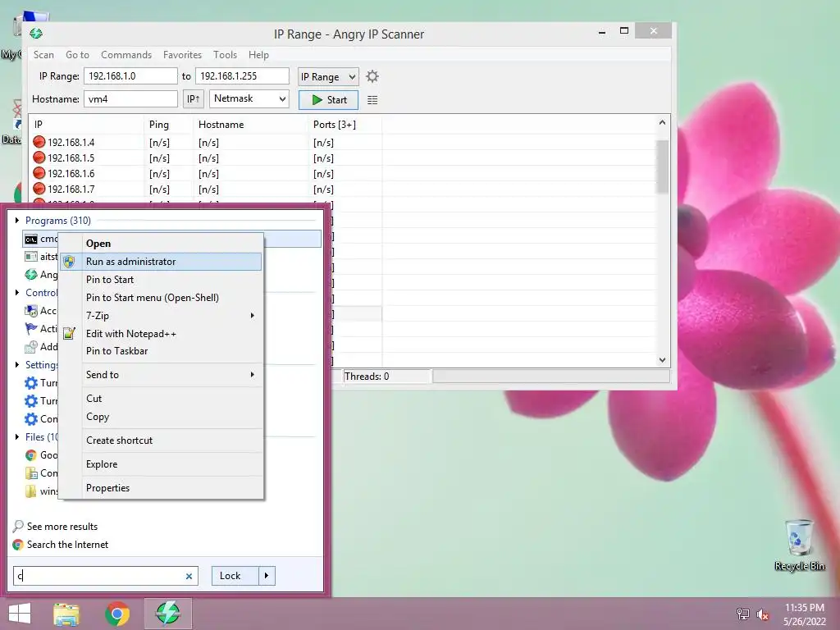Start the IP scan
This screenshot has width=840, height=630.
pos(328,99)
